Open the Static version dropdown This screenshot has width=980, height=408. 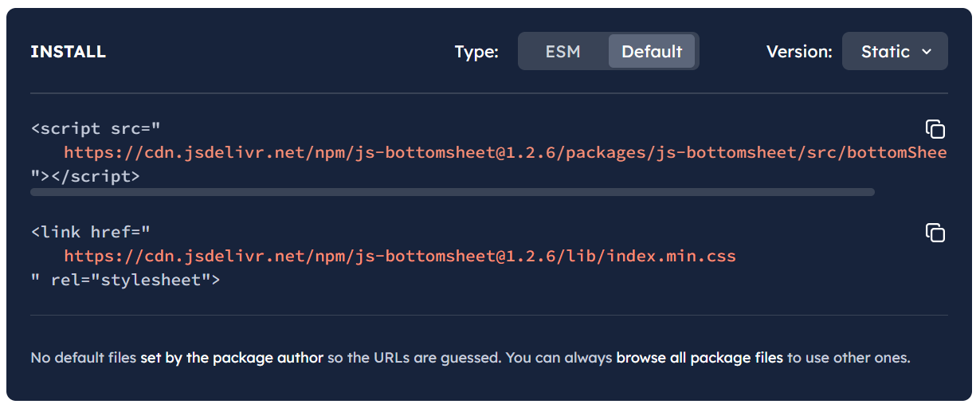pos(895,52)
